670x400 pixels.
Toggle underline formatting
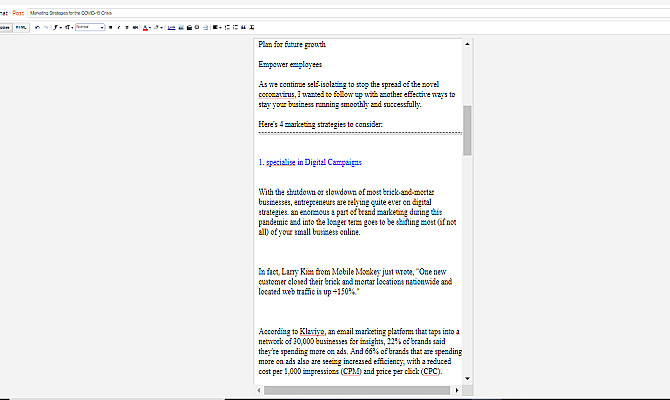(127, 27)
